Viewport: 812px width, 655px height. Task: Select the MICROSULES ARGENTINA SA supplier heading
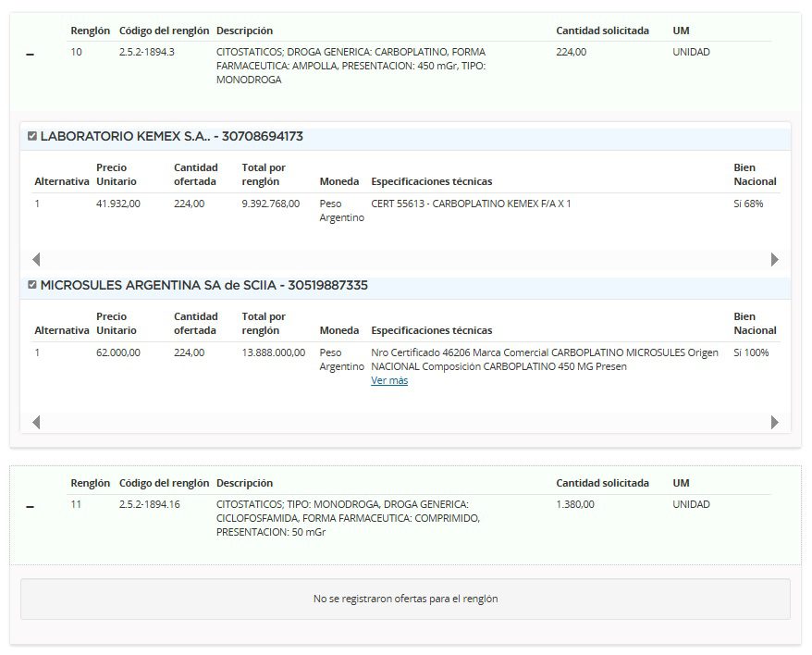(203, 285)
